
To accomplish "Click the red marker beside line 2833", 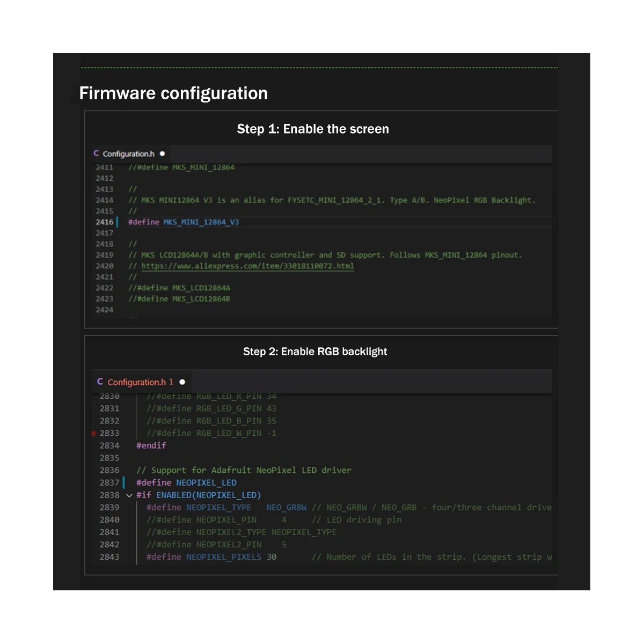I will (94, 433).
